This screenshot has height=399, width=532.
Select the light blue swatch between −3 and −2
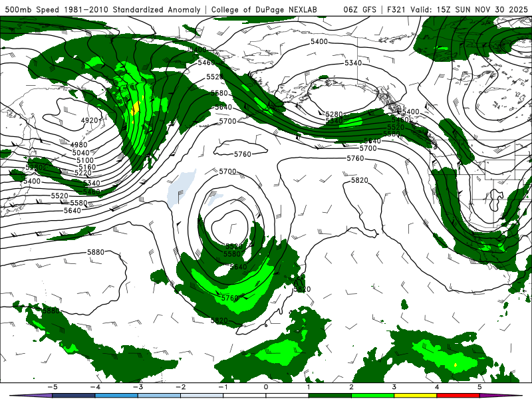click(159, 396)
